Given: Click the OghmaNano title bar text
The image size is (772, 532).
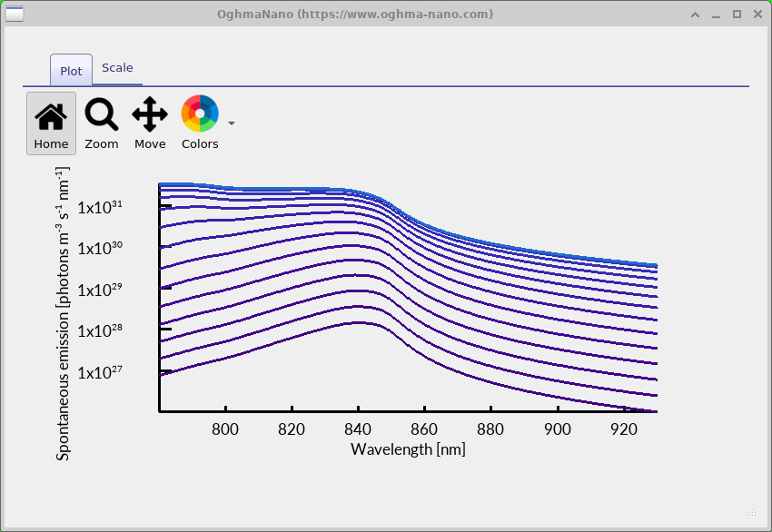Looking at the screenshot, I should (355, 14).
